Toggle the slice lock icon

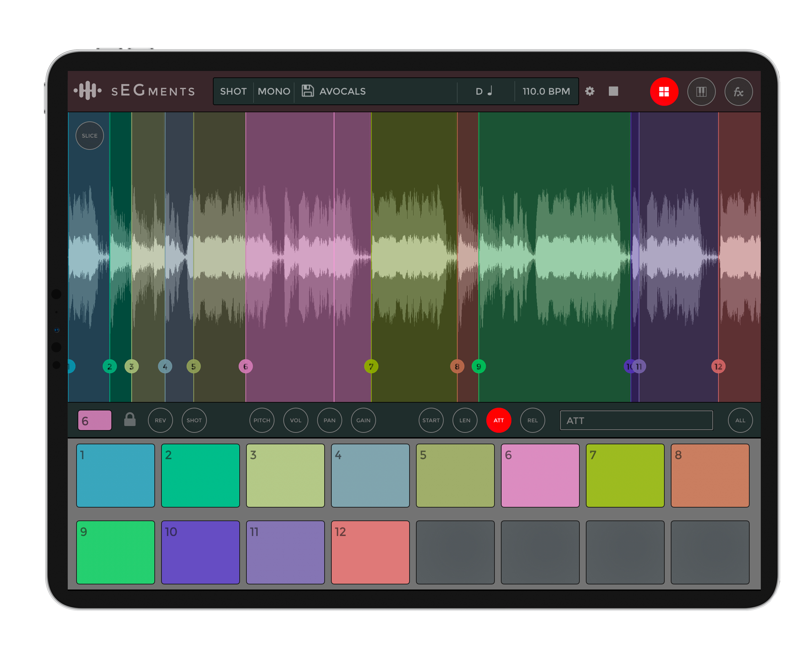pos(130,419)
